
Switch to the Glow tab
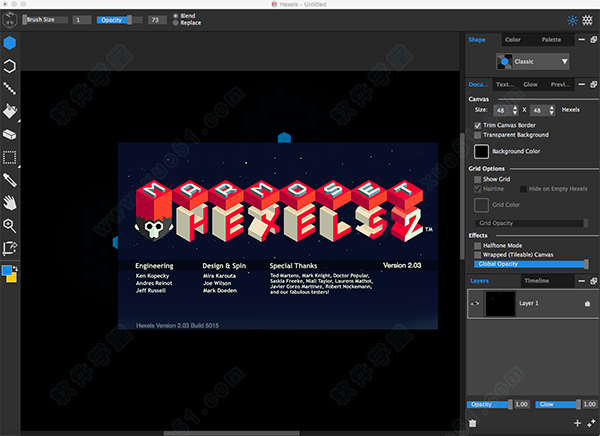[530, 84]
